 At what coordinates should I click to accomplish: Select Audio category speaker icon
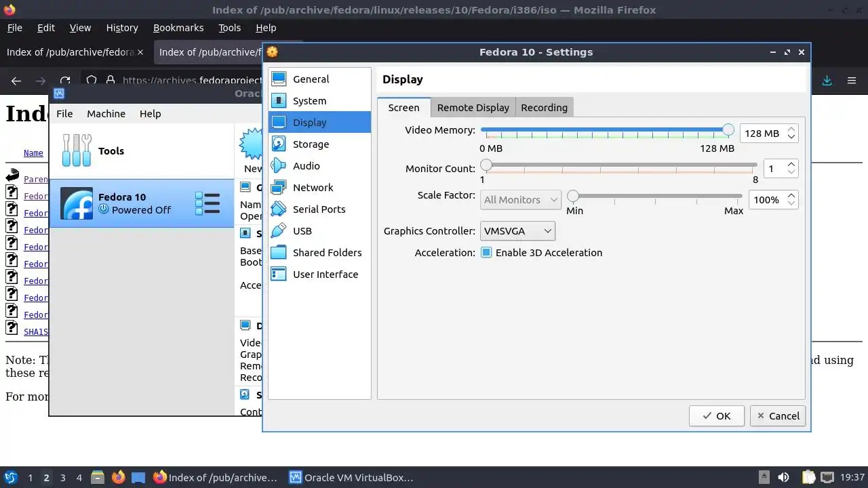pos(279,165)
